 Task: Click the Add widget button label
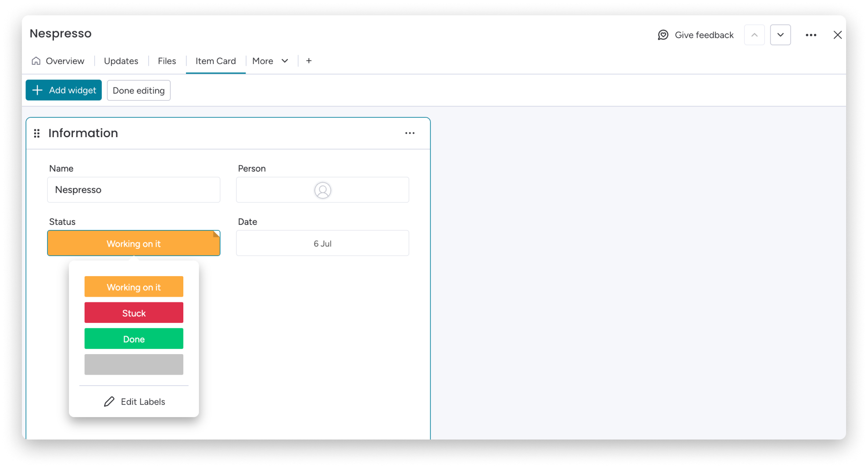click(x=72, y=90)
